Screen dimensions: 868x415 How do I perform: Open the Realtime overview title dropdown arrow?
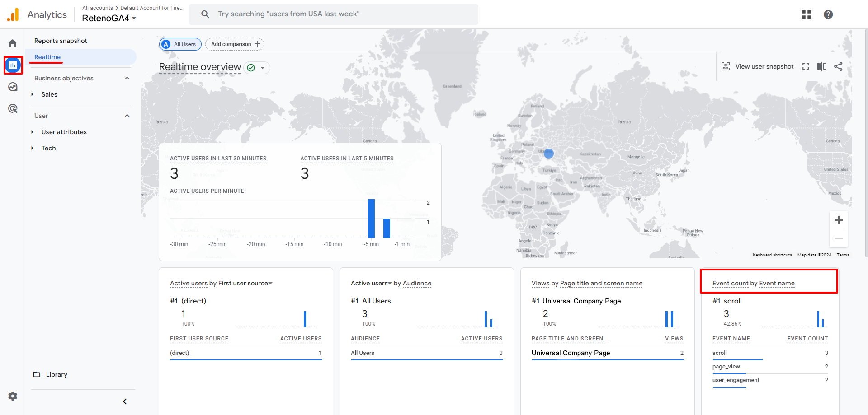click(x=263, y=68)
